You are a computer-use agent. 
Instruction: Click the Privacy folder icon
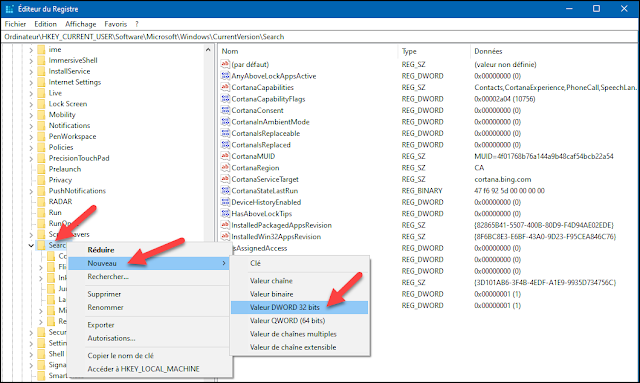point(41,180)
